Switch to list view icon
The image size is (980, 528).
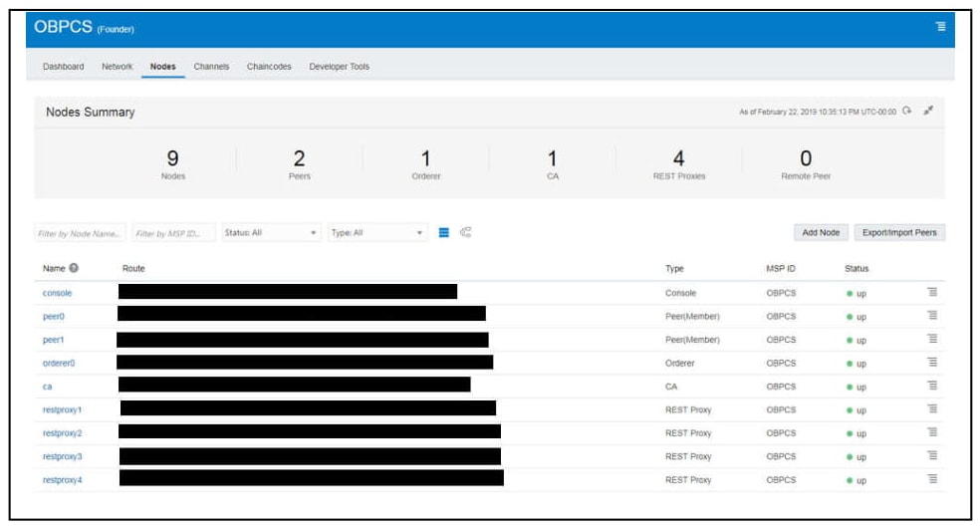pyautogui.click(x=444, y=232)
